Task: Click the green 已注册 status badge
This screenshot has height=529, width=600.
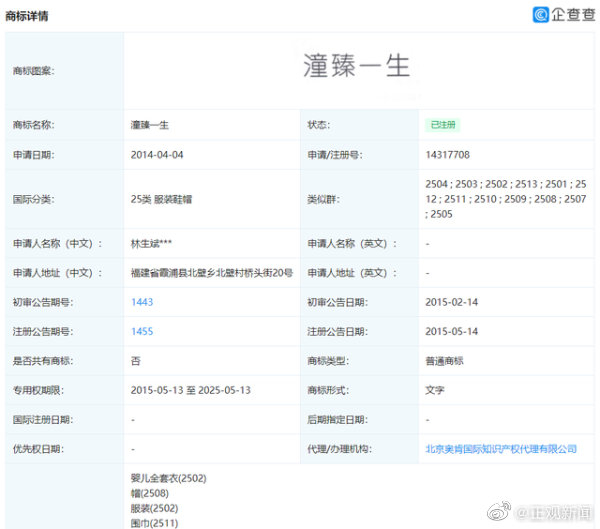Action: click(442, 125)
